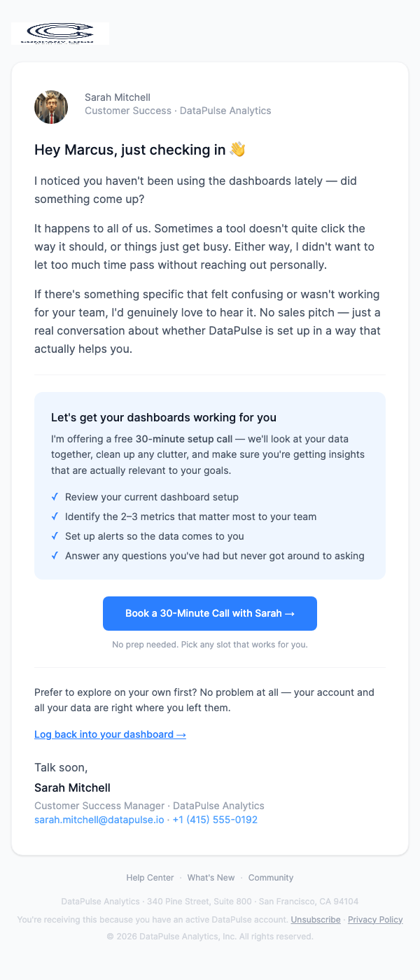Image resolution: width=420 pixels, height=980 pixels.
Task: Click Sarah Mitchell's profile photo
Action: [50, 106]
